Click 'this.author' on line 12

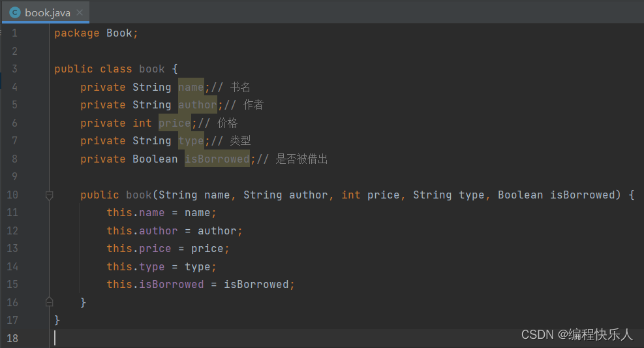142,230
